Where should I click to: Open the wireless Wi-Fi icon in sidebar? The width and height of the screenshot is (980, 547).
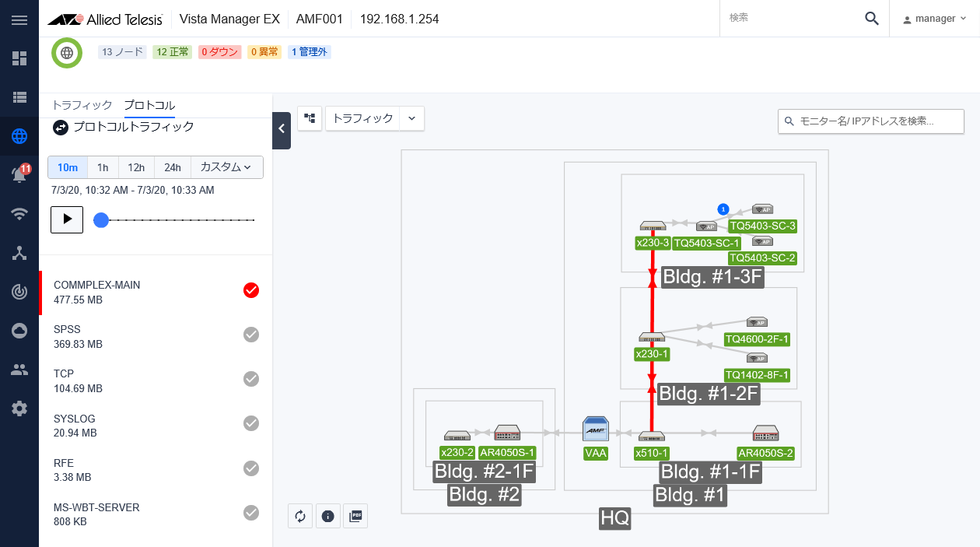point(19,214)
